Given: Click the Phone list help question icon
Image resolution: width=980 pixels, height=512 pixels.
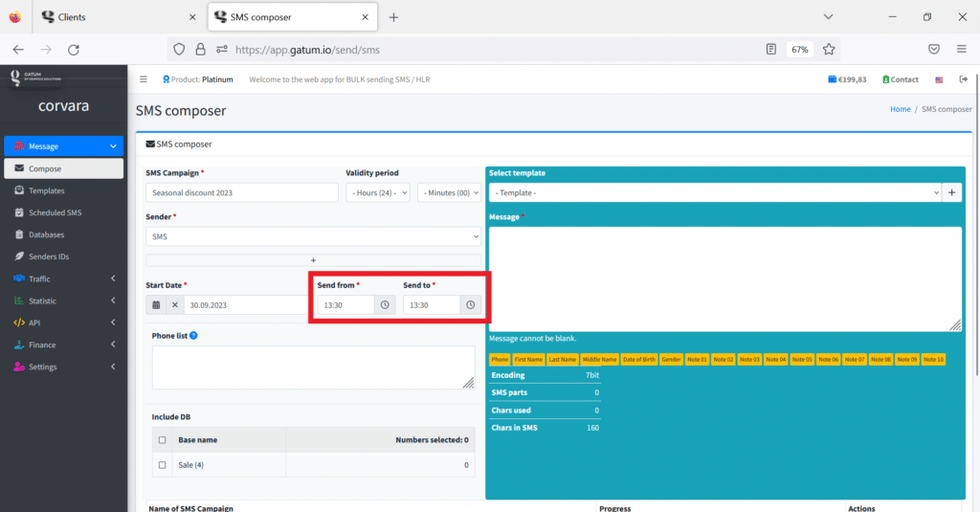Looking at the screenshot, I should (194, 336).
